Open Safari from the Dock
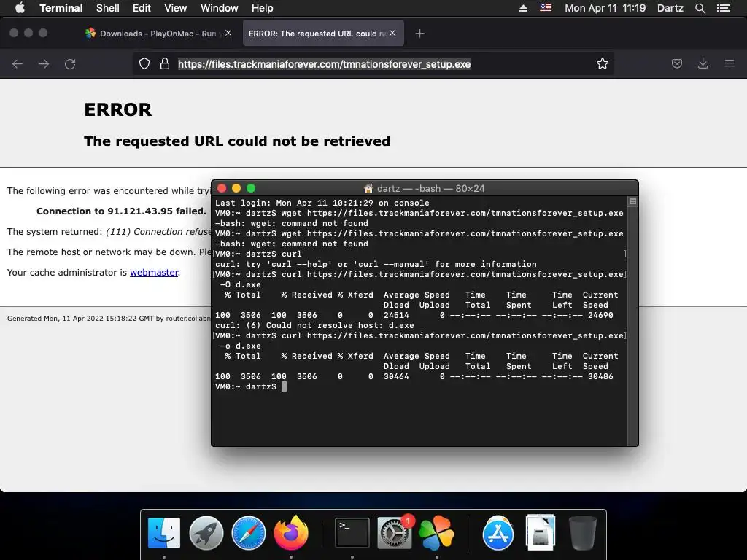 tap(248, 533)
